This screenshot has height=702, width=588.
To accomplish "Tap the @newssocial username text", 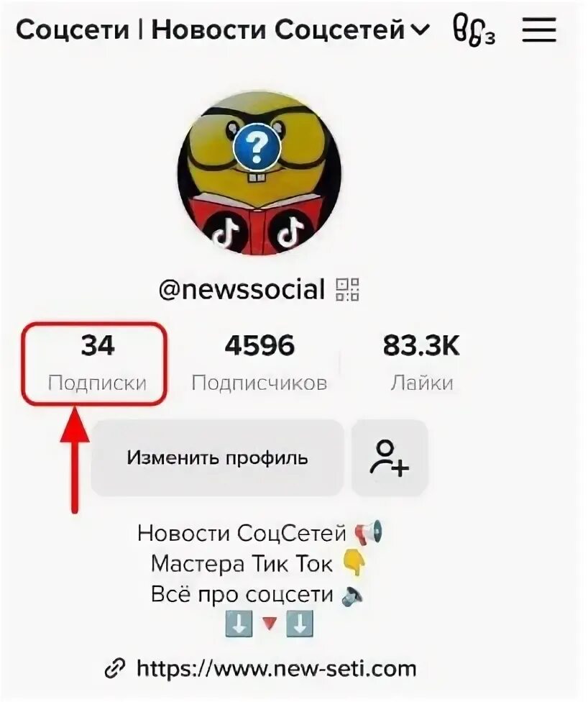I will click(242, 290).
